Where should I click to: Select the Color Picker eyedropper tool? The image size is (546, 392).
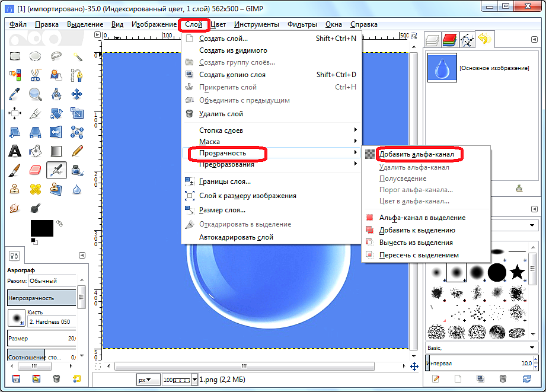[x=15, y=94]
